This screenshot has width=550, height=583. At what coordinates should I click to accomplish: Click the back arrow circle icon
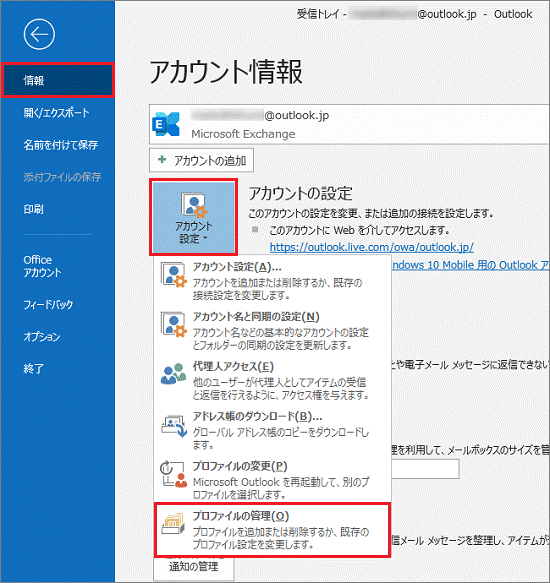pyautogui.click(x=39, y=35)
